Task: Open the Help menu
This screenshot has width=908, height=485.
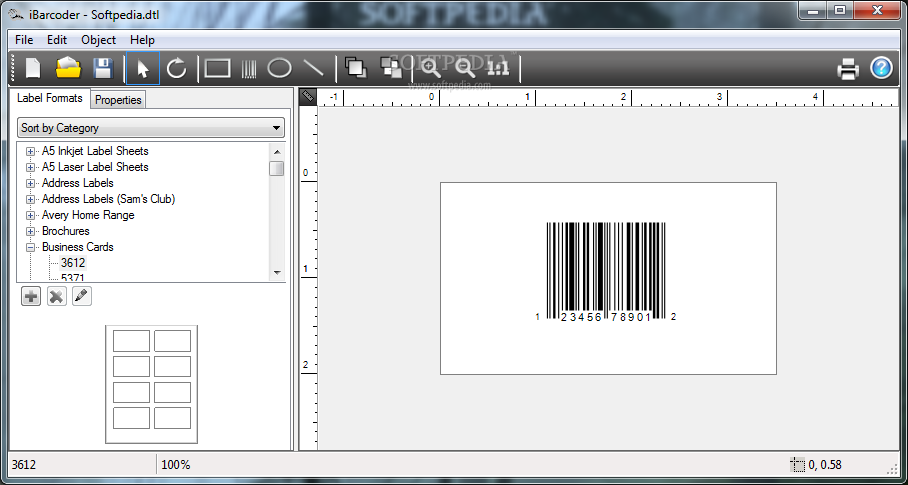Action: coord(142,40)
